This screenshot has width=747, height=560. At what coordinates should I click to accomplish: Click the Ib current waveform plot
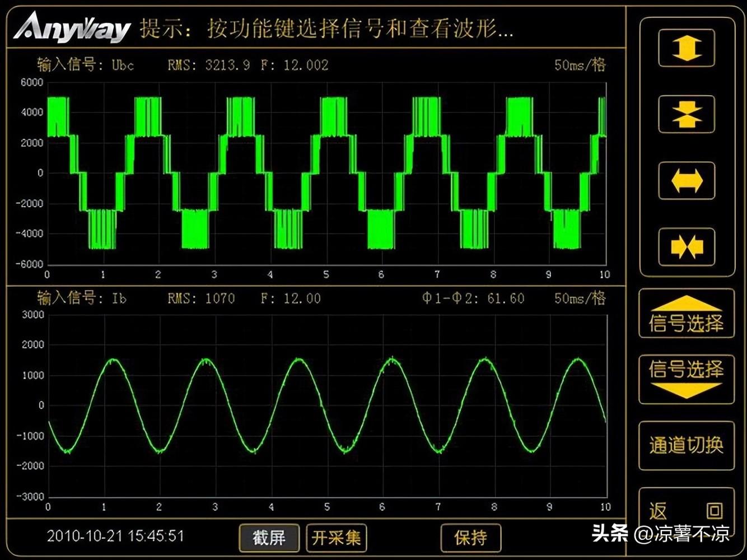(x=328, y=405)
